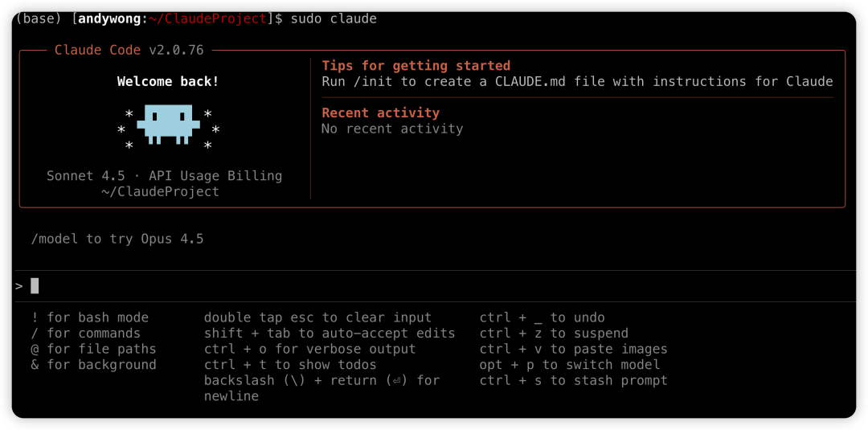
Task: Click the 'ctrl + s to stash prompt' hint
Action: click(x=574, y=380)
